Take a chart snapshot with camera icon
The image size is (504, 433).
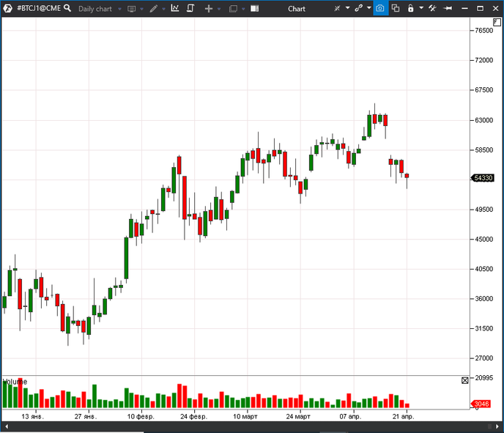pos(380,9)
